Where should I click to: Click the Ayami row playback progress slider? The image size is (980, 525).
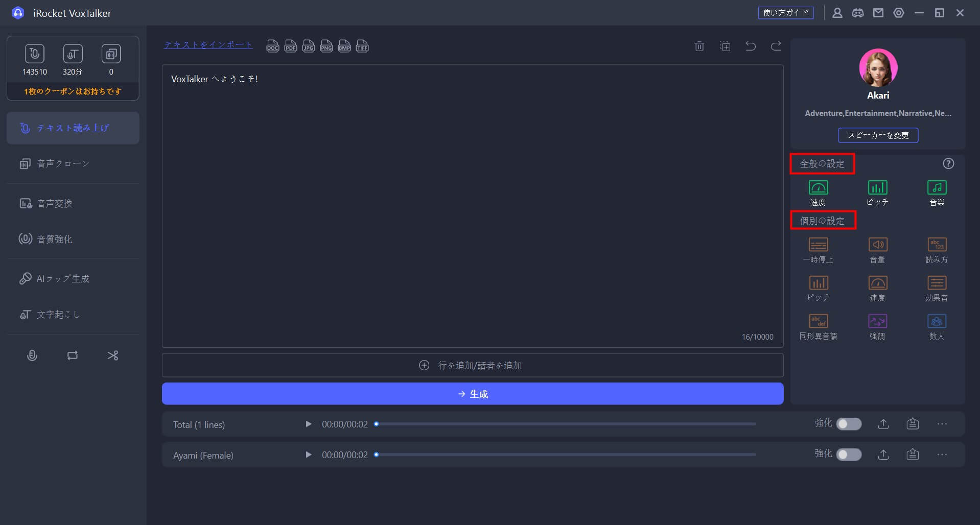(x=566, y=455)
